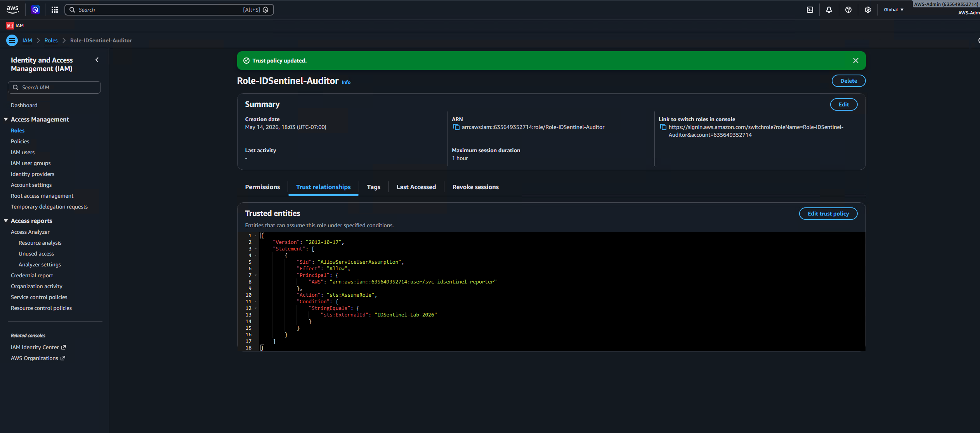This screenshot has width=980, height=433.
Task: Open Organization activity page
Action: click(x=36, y=286)
